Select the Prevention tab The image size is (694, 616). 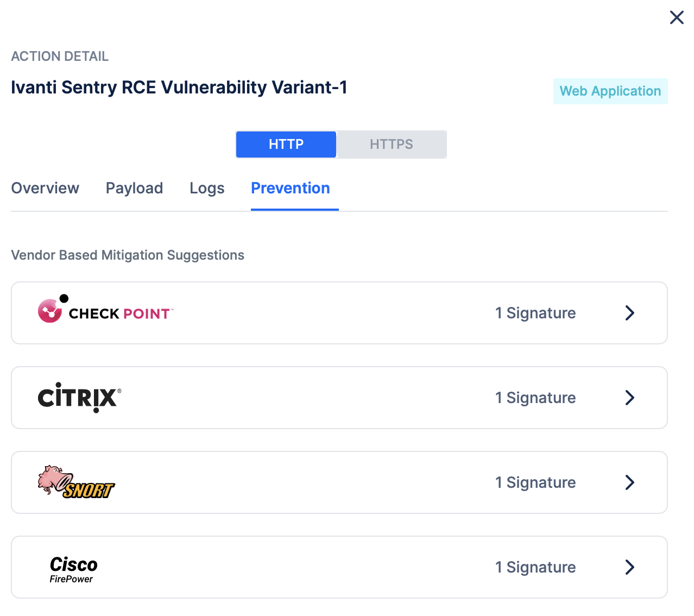291,188
